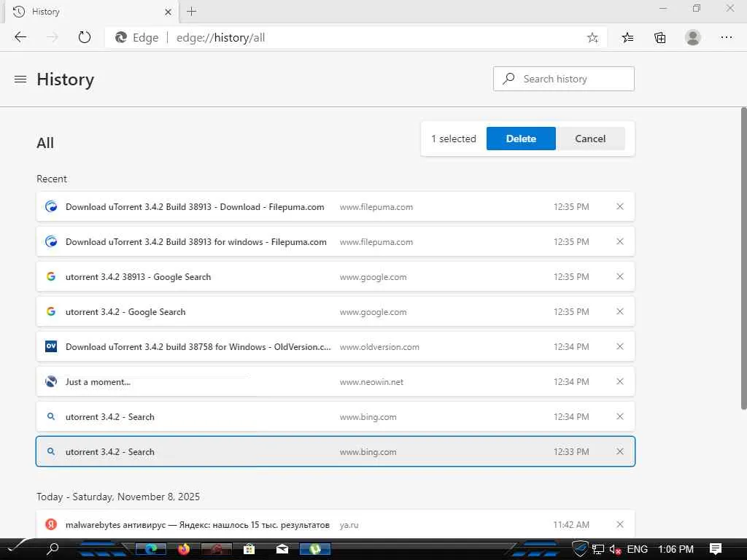This screenshot has height=560, width=747.
Task: Click the 'Recent' section heading
Action: click(x=52, y=179)
